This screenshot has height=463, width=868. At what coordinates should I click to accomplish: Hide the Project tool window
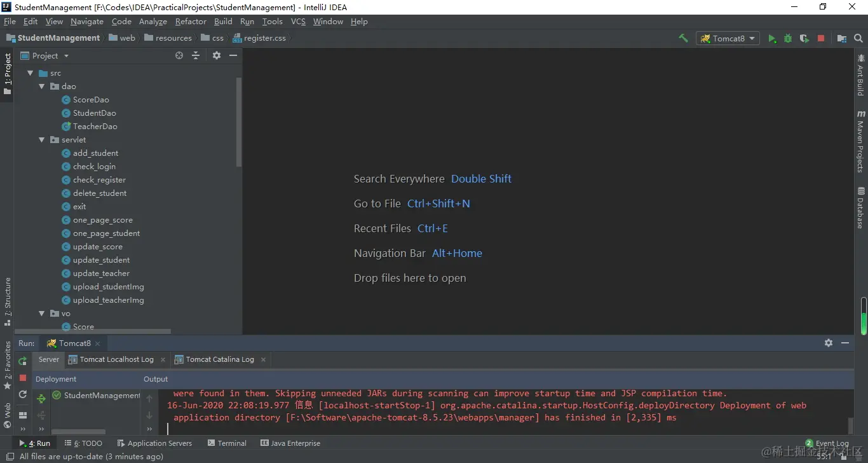(x=233, y=55)
